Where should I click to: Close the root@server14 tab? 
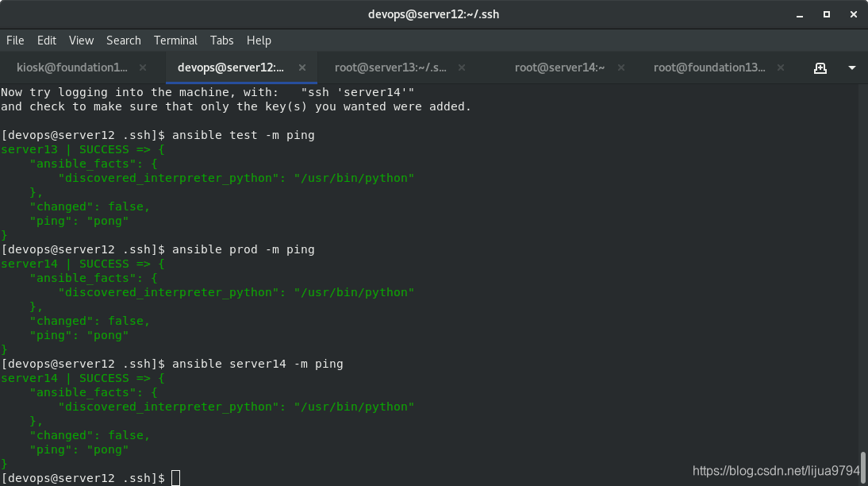click(621, 67)
